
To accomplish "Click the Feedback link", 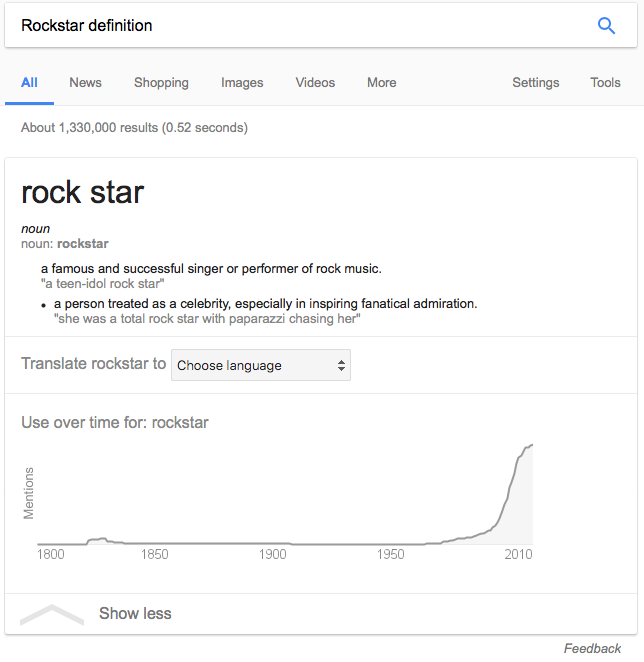I will coord(592,648).
